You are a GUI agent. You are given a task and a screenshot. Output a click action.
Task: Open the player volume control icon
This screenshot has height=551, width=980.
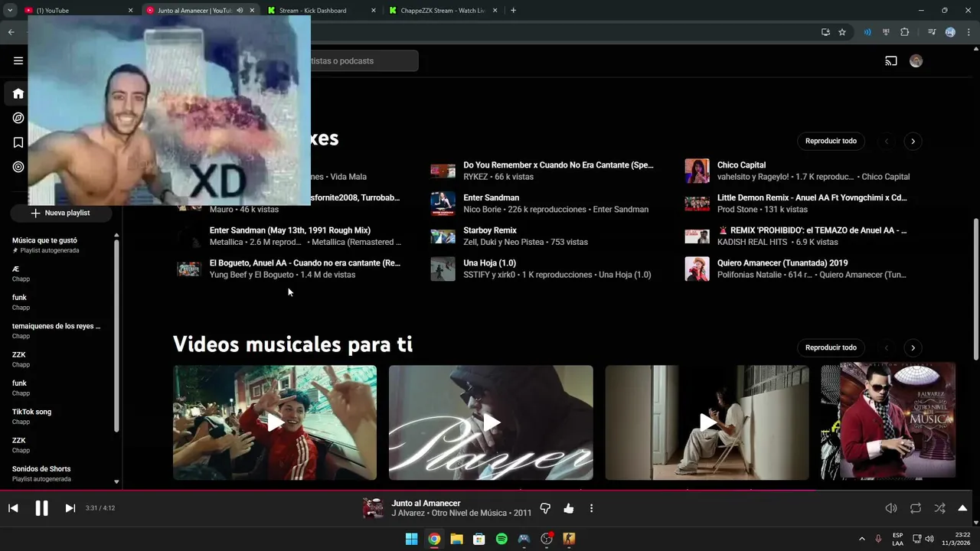point(891,508)
